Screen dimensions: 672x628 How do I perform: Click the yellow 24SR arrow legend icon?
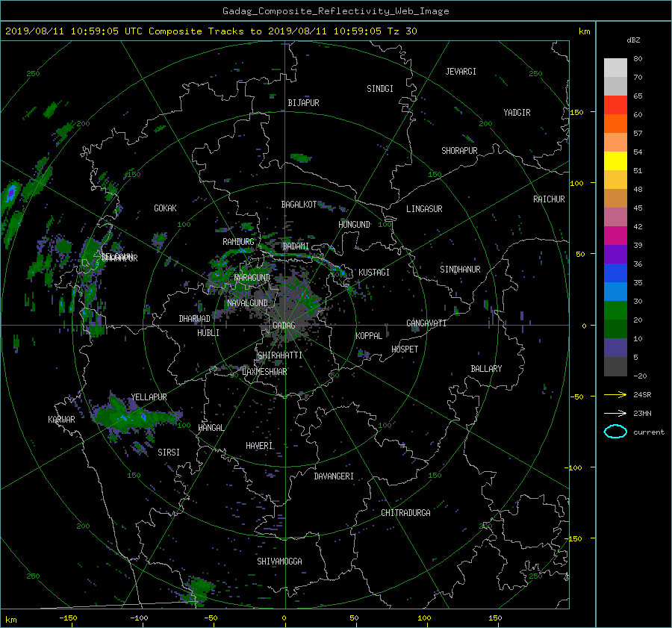(x=615, y=394)
